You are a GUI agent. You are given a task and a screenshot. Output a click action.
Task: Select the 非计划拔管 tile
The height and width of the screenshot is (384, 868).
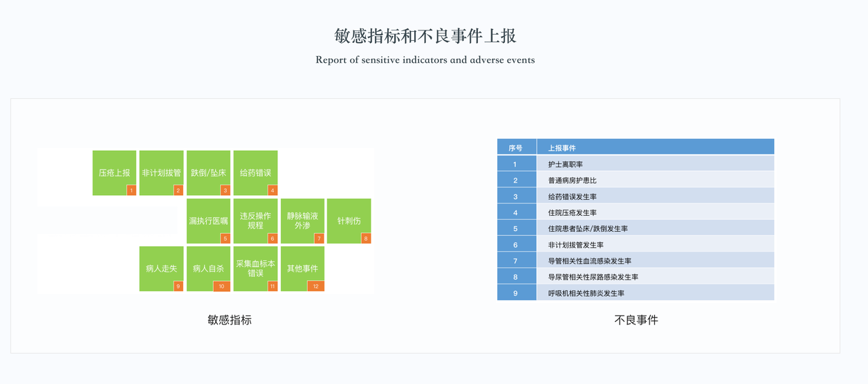[x=161, y=173]
